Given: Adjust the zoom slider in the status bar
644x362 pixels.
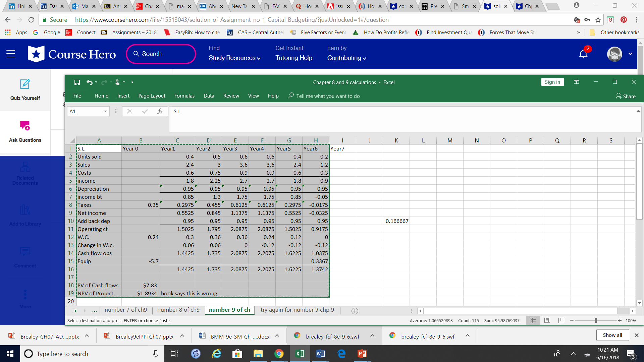Looking at the screenshot, I should point(596,320).
